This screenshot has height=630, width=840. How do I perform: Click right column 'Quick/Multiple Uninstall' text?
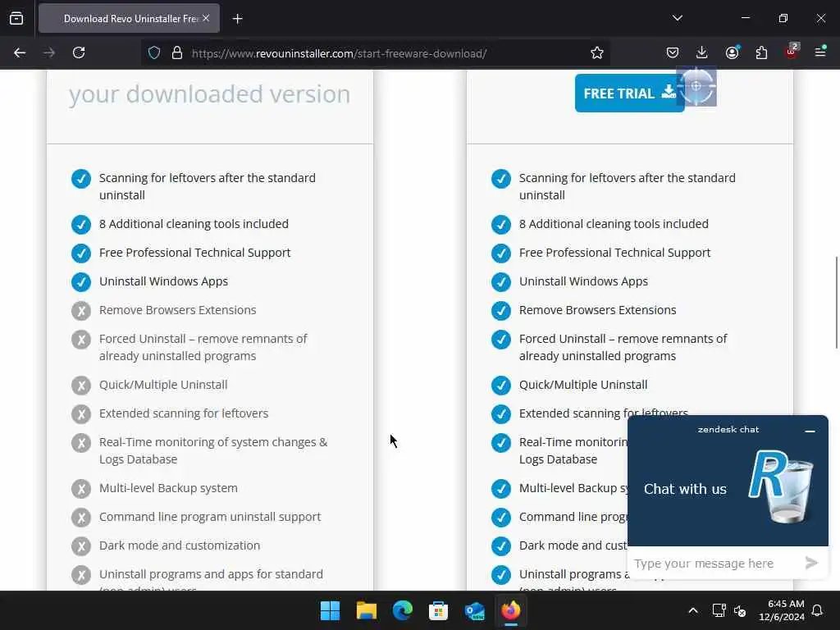click(583, 385)
